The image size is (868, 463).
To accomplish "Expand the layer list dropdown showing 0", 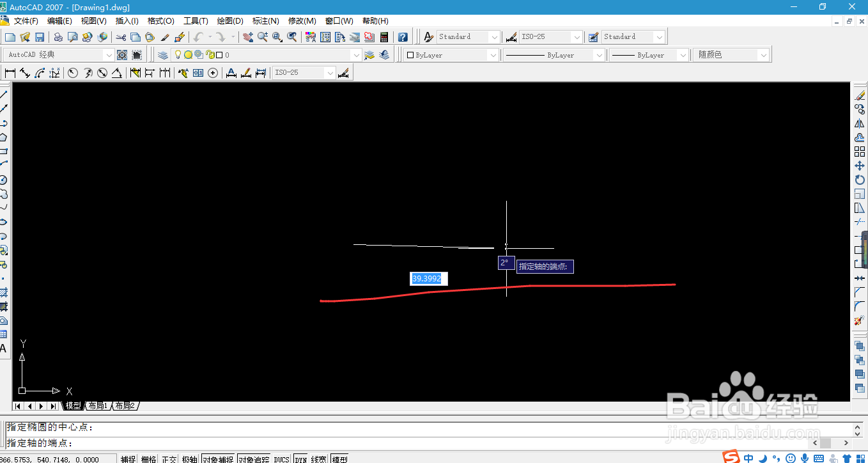I will (357, 55).
